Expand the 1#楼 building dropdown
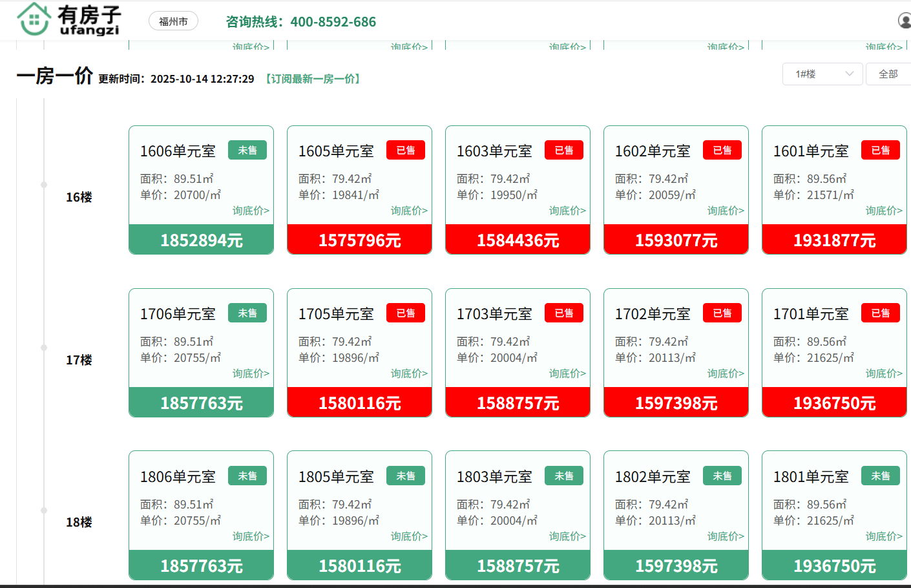 (x=822, y=74)
